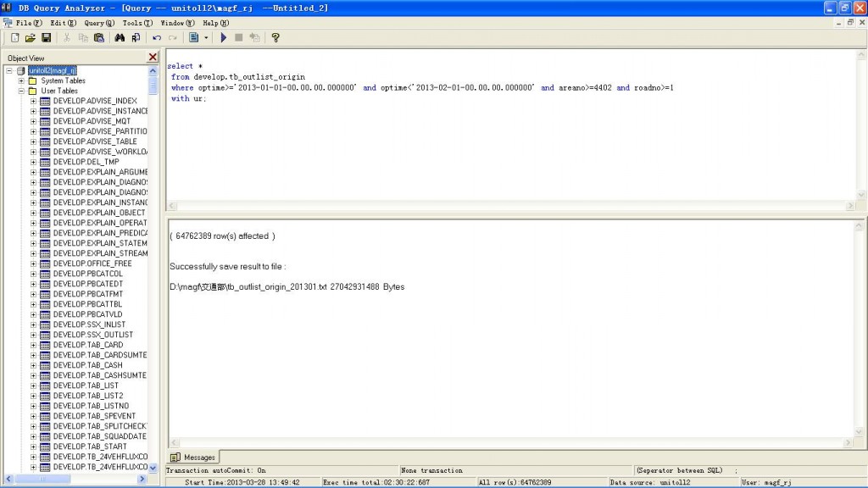Image resolution: width=868 pixels, height=488 pixels.
Task: Collapse the User Tables folder
Action: (x=21, y=91)
